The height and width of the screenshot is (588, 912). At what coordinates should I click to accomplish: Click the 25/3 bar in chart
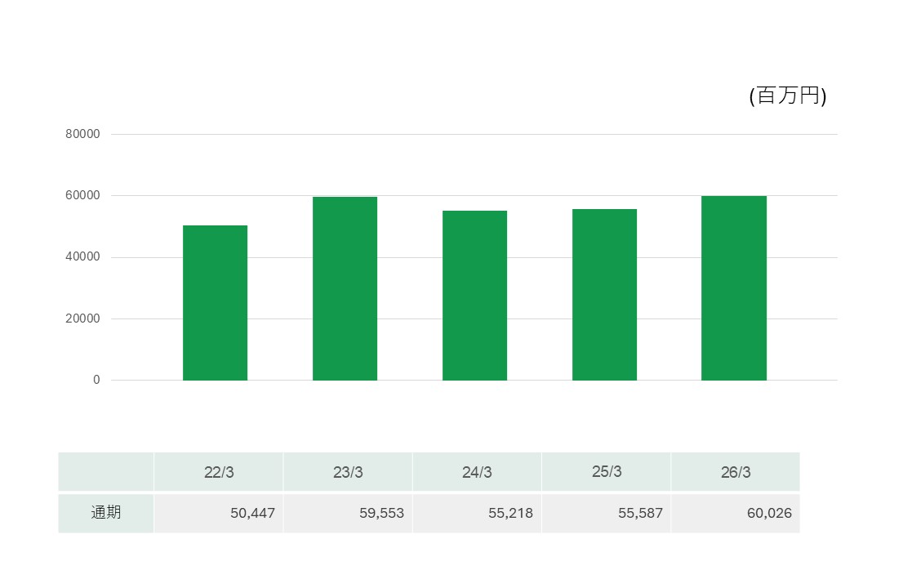pos(604,295)
